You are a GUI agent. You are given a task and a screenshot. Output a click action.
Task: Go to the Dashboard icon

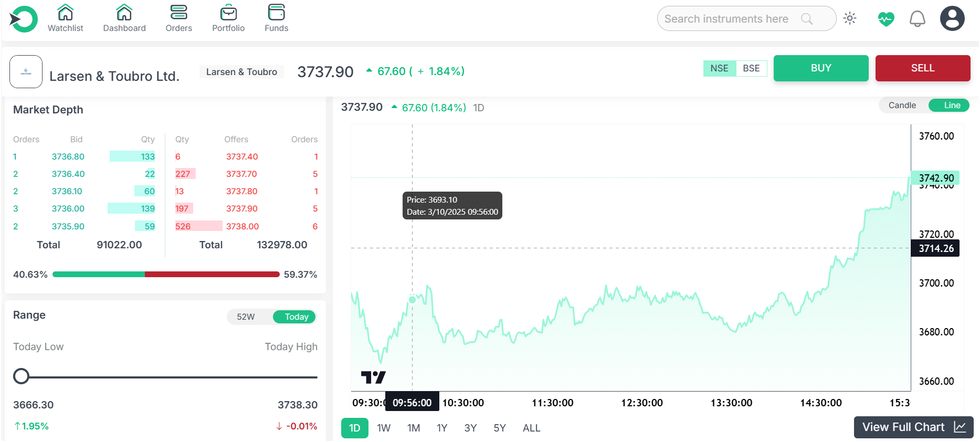124,12
